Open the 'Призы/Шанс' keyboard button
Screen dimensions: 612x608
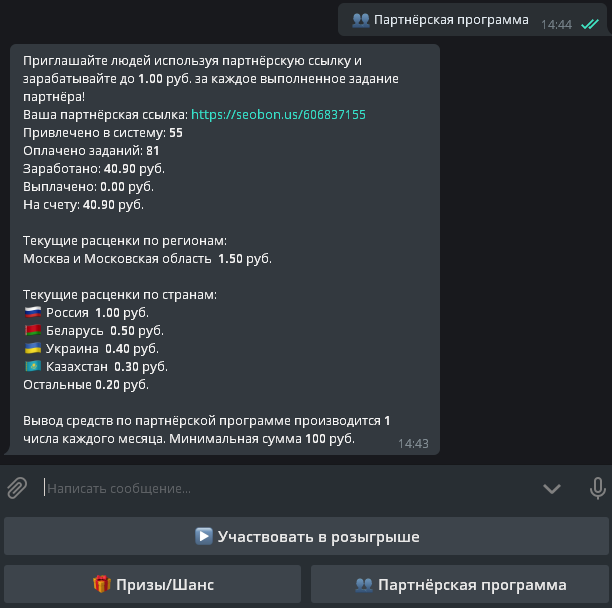click(x=153, y=584)
